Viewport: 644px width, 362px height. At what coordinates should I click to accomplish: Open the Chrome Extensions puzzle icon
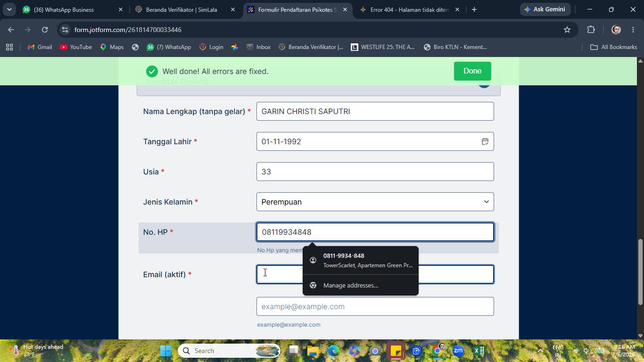tap(591, 30)
